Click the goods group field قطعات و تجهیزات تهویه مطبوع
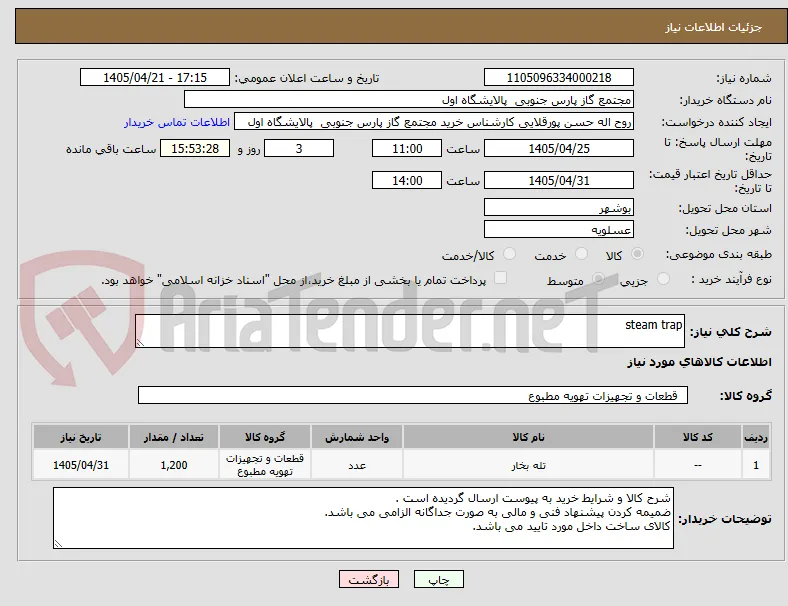This screenshot has width=788, height=606. pos(413,395)
